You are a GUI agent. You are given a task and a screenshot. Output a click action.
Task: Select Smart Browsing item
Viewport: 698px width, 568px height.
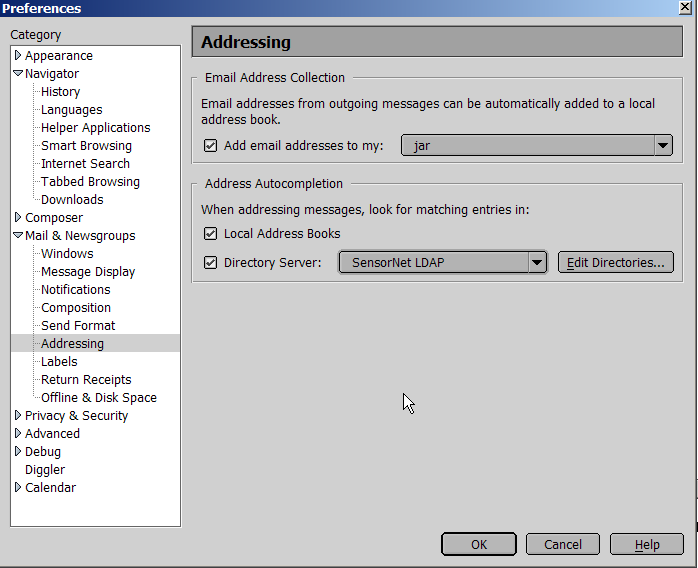pos(86,146)
